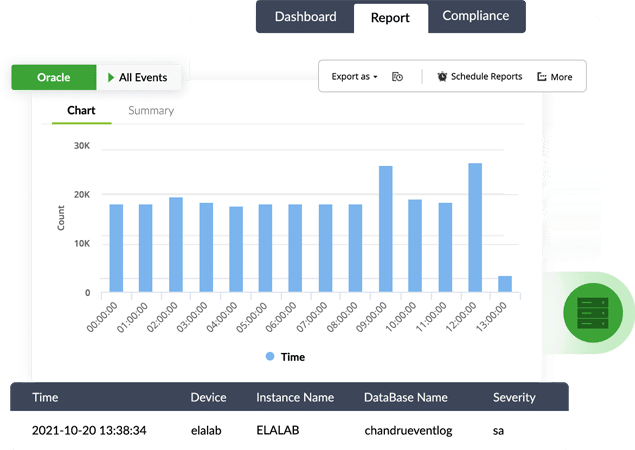Sort by the Time column header
635x450 pixels.
[45, 397]
